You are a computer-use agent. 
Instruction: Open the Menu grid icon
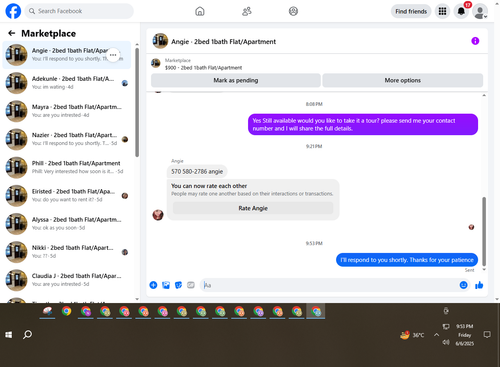[442, 11]
